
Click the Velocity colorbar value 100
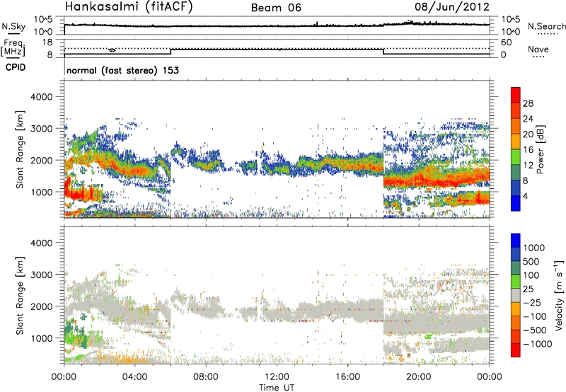point(531,275)
